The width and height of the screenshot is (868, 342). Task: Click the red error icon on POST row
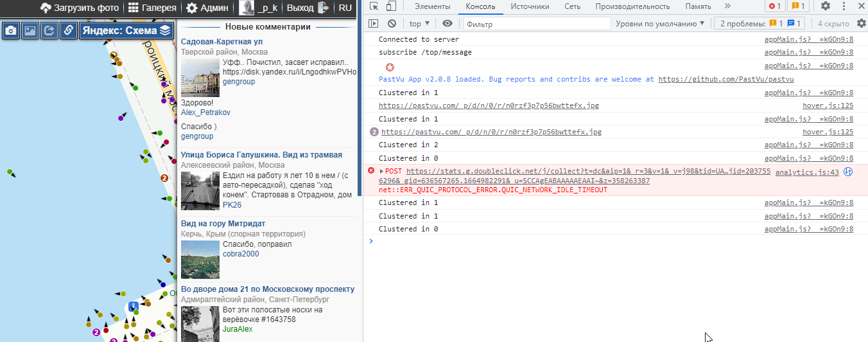371,170
